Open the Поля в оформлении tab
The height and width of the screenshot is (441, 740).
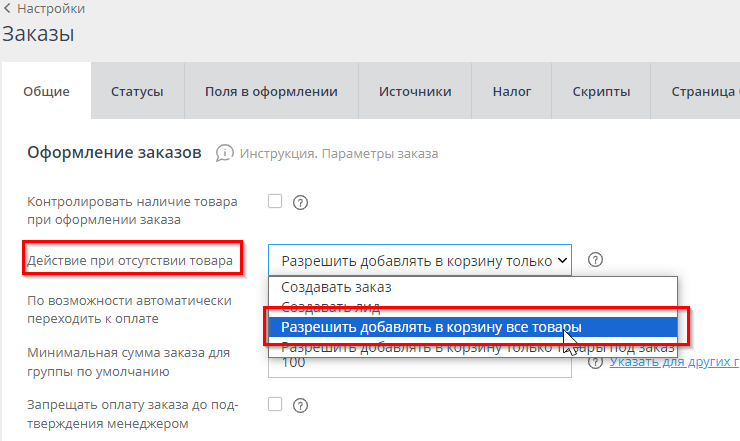[271, 92]
